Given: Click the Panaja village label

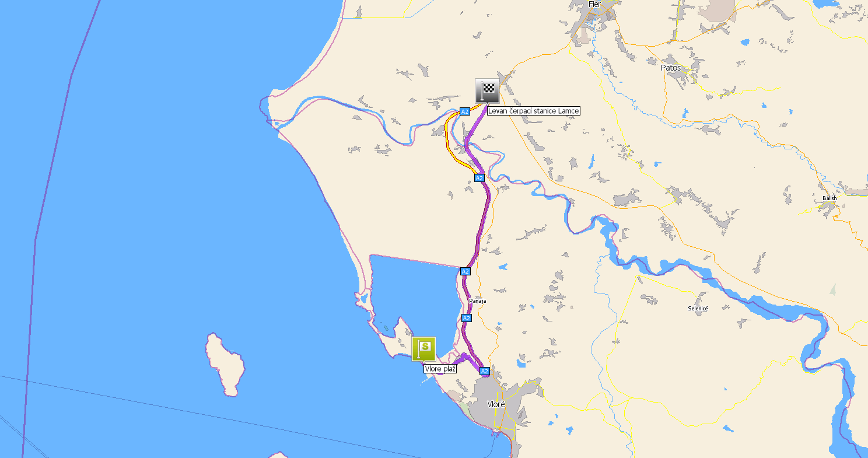Looking at the screenshot, I should coord(478,301).
